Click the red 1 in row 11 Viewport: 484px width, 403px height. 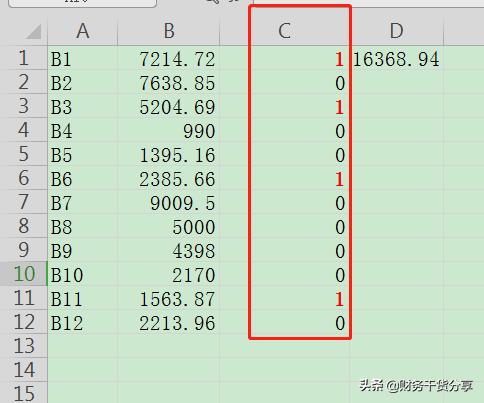tap(339, 299)
